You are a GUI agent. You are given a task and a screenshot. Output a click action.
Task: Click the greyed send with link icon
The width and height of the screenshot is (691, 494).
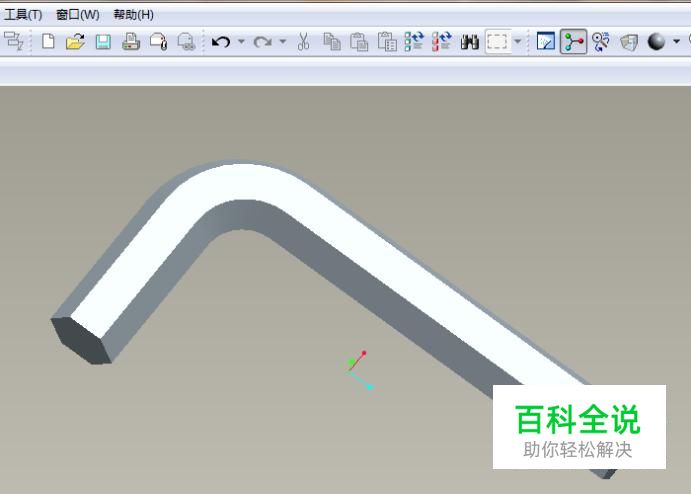(x=186, y=41)
